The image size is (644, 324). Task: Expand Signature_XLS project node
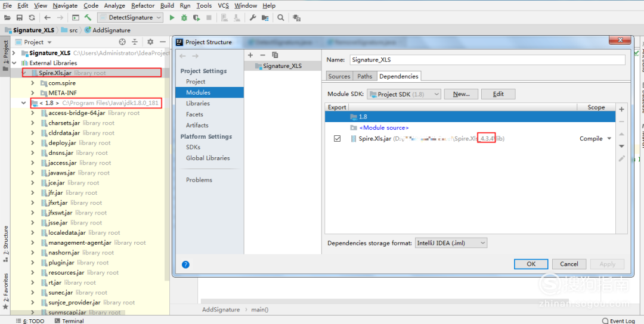click(x=14, y=53)
